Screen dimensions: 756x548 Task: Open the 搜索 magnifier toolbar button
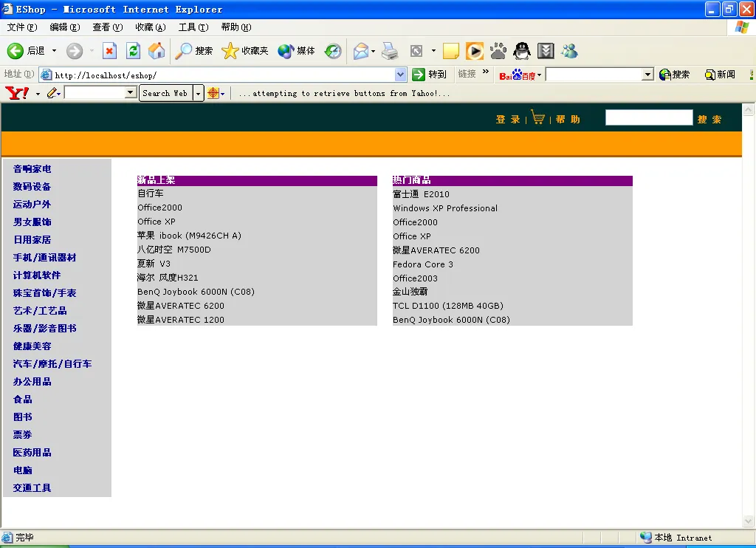pos(194,51)
